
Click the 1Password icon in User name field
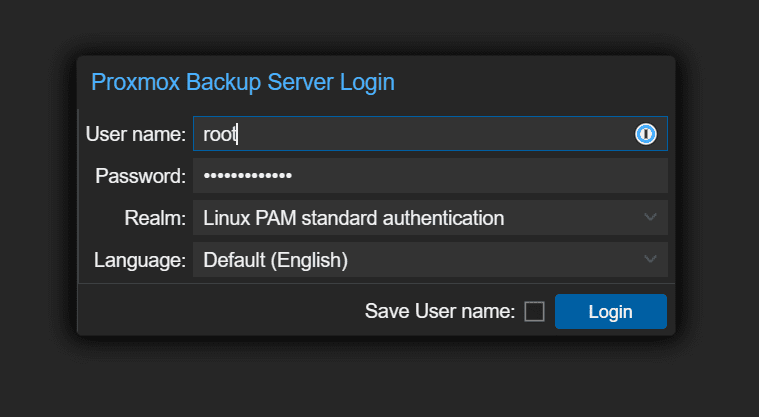click(x=646, y=134)
